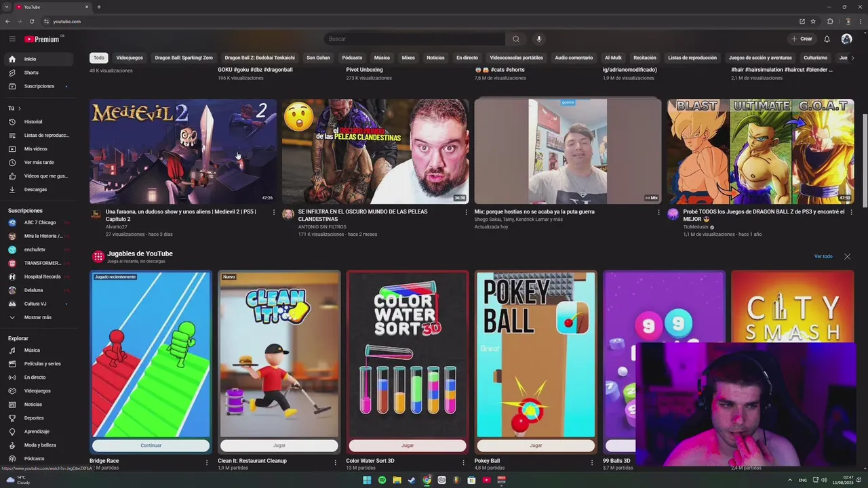Open Shorts from the sidebar
868x488 pixels.
click(x=39, y=73)
